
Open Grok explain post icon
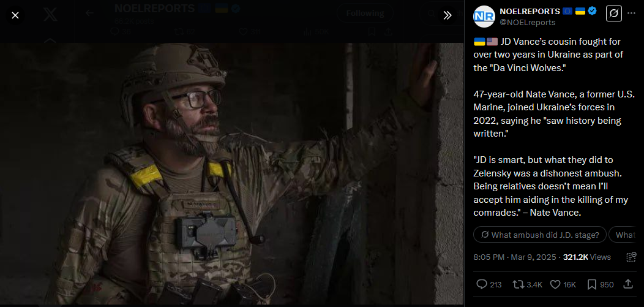pyautogui.click(x=613, y=14)
